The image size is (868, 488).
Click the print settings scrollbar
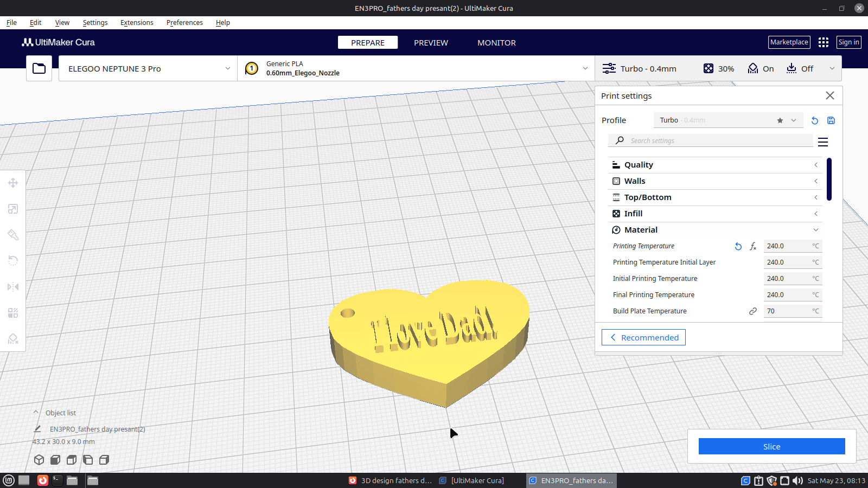click(829, 179)
